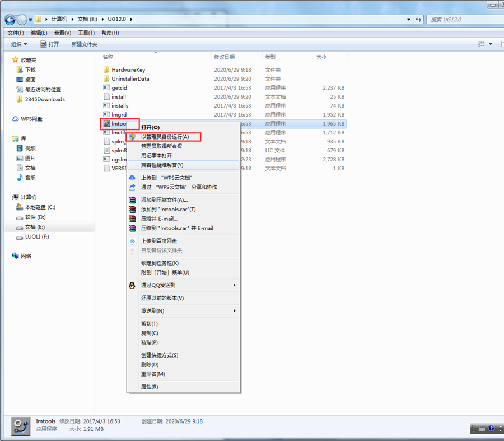
Task: Select the UninstallerData folder icon
Action: tap(107, 78)
